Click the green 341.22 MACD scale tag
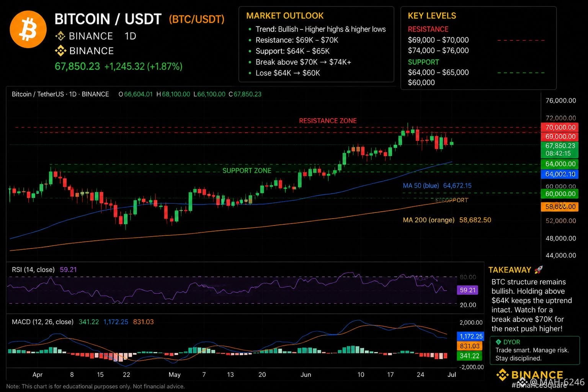 (469, 356)
